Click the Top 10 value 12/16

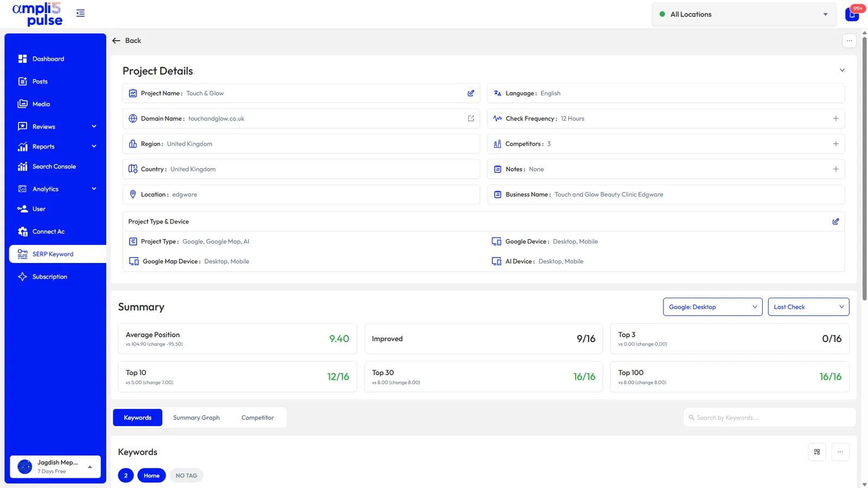coord(338,377)
